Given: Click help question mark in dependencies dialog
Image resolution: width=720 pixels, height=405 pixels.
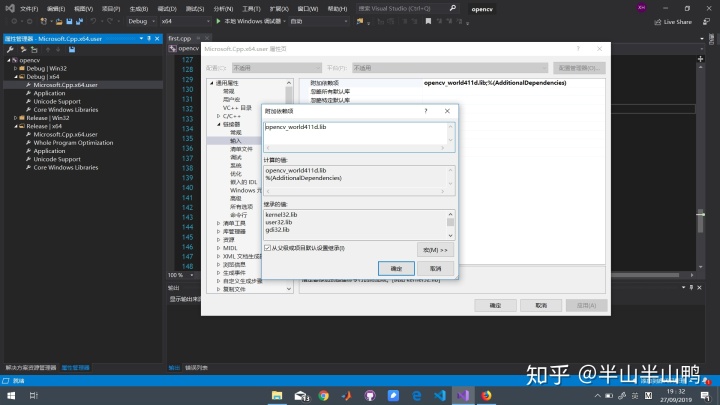Looking at the screenshot, I should [x=426, y=111].
